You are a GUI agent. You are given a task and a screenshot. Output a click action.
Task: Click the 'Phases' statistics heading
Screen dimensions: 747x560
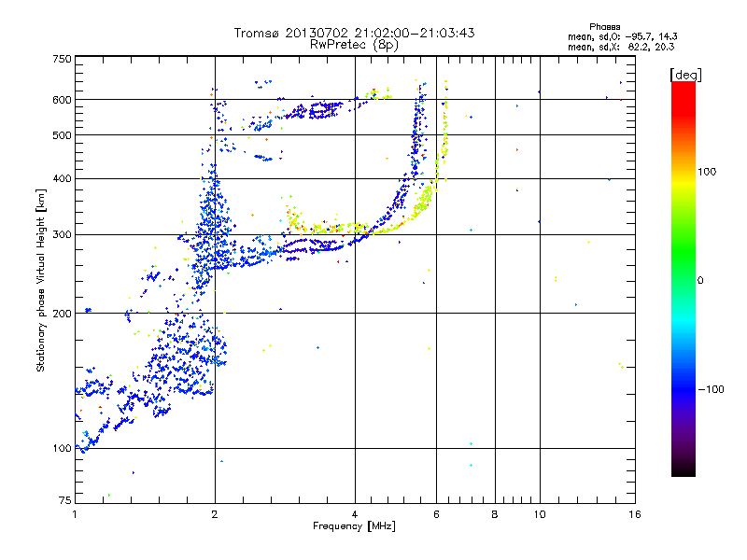tap(604, 27)
